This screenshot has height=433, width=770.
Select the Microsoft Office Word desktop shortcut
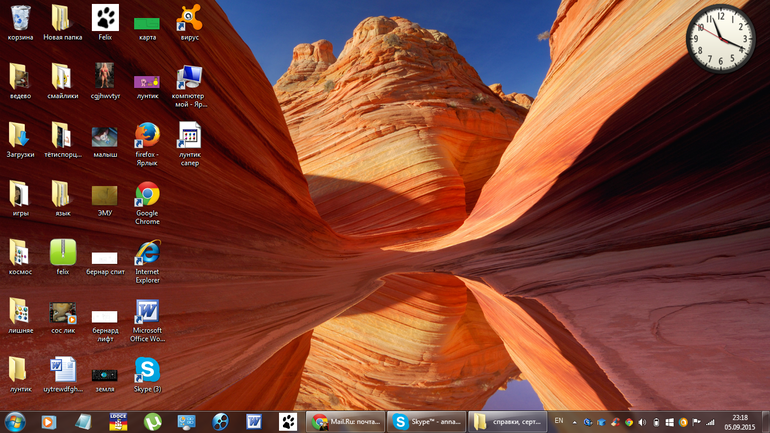tap(147, 312)
